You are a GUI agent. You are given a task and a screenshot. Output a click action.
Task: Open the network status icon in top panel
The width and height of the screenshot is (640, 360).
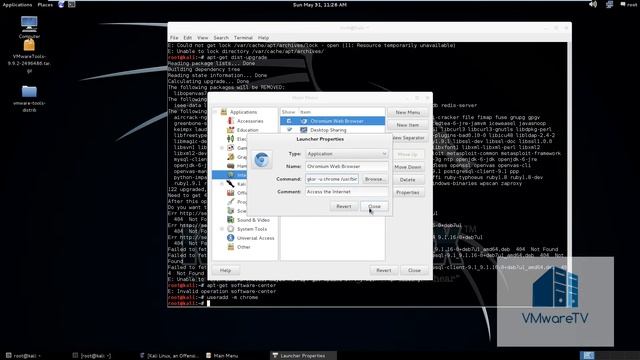(609, 4)
